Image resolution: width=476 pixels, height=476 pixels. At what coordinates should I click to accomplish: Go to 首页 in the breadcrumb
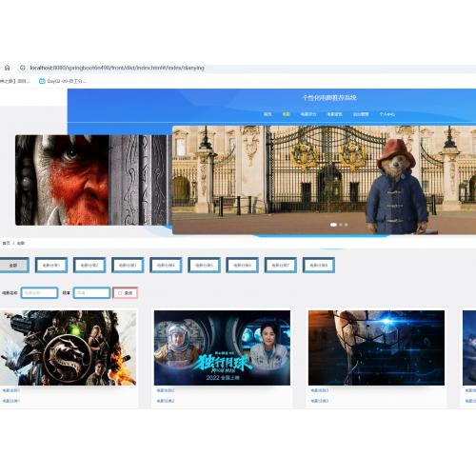(x=6, y=243)
